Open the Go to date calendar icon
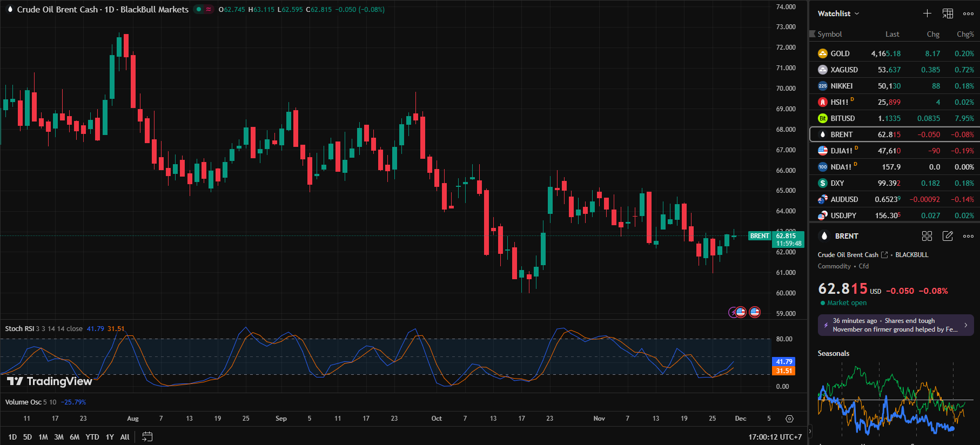980x445 pixels. coord(147,437)
